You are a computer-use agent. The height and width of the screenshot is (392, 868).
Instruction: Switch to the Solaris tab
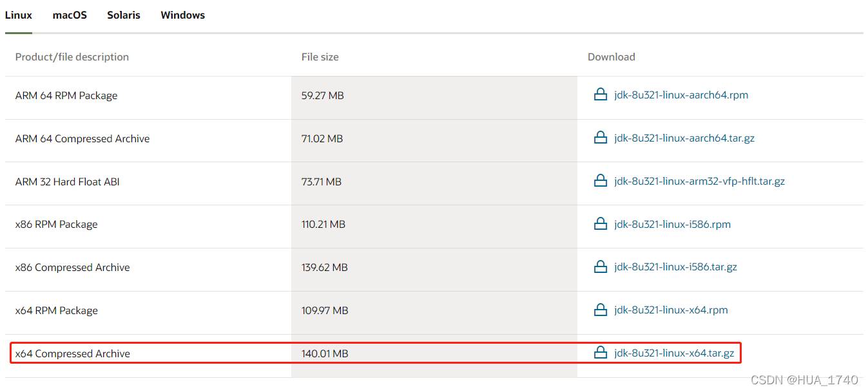[x=123, y=15]
